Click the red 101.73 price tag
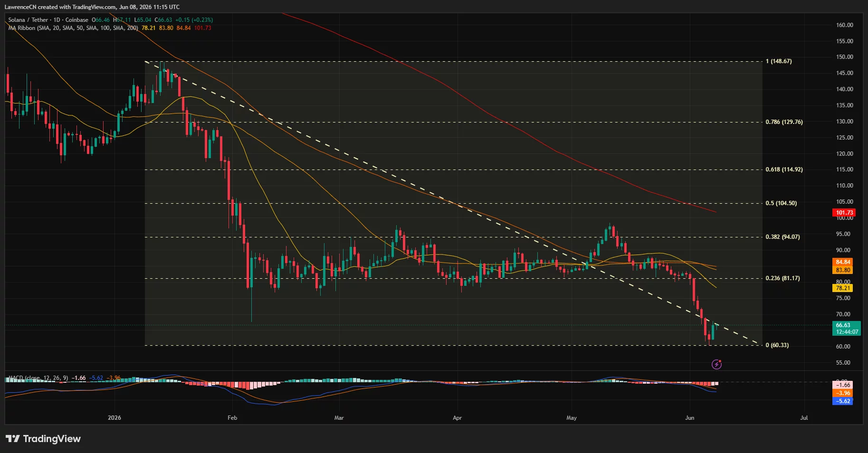The width and height of the screenshot is (868, 453). click(844, 213)
